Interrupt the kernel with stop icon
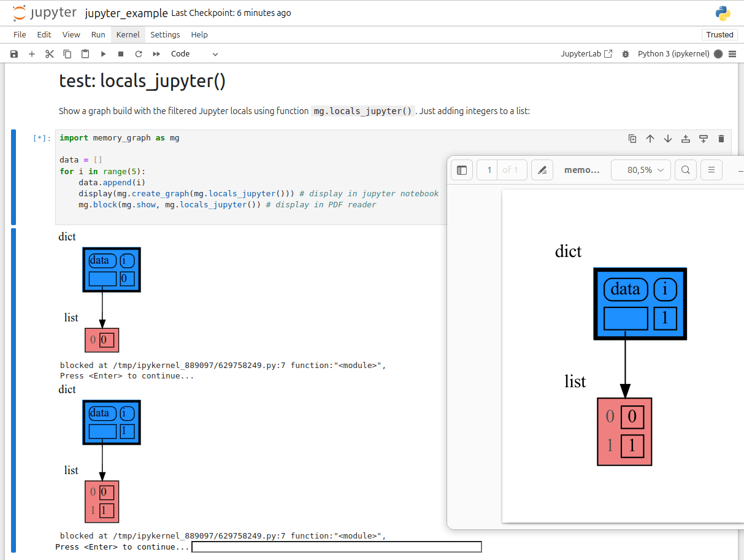 (121, 54)
